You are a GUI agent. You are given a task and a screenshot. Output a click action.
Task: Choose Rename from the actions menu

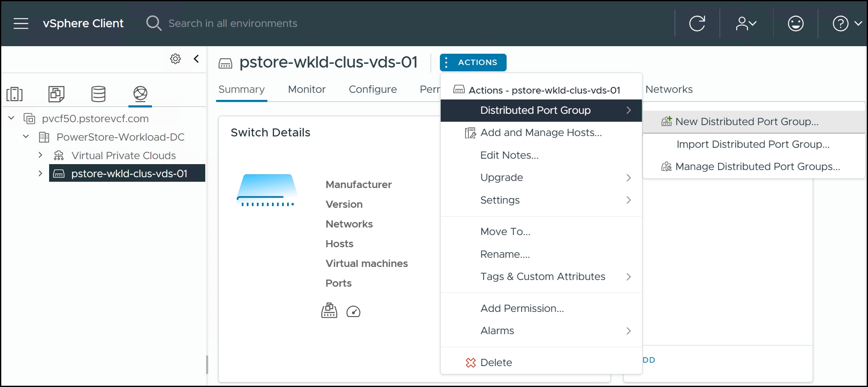point(541,254)
